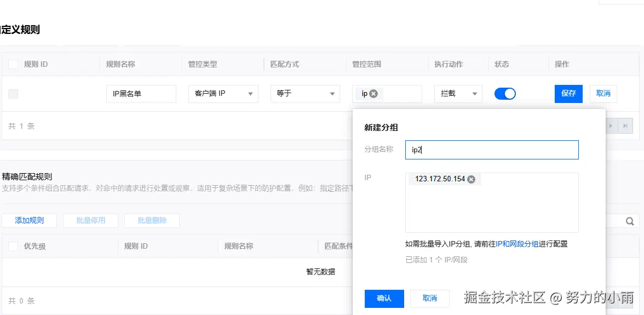Image resolution: width=644 pixels, height=315 pixels.
Task: Click 取消 in the rule row
Action: (603, 94)
